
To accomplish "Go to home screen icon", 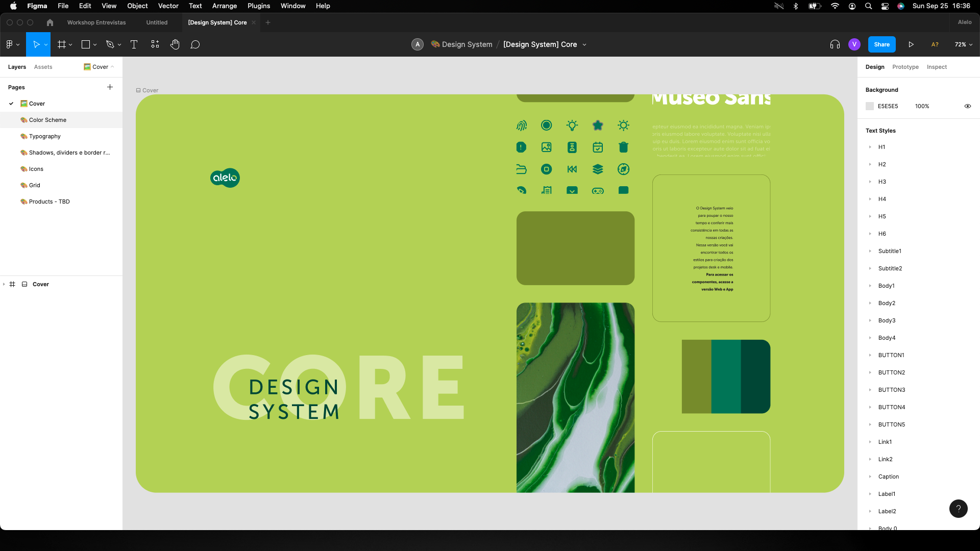I will [x=50, y=22].
